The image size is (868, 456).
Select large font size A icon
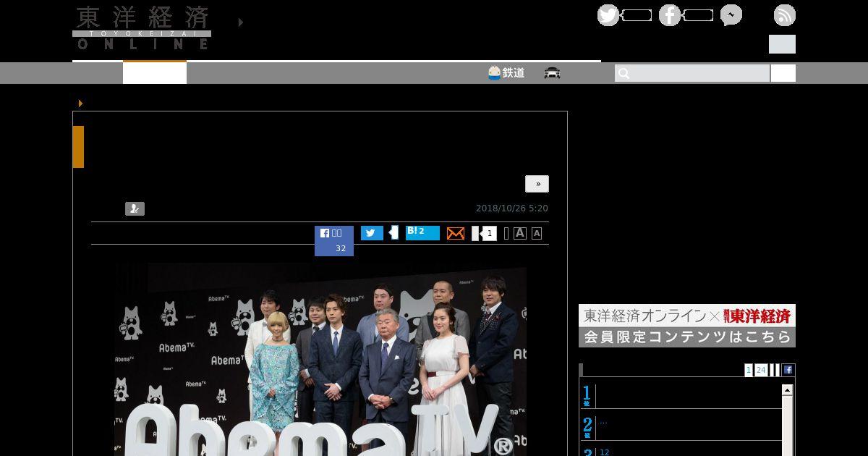(x=520, y=233)
